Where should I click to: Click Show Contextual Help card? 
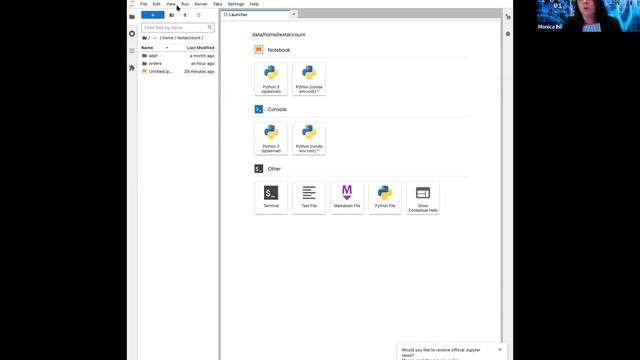pos(423,198)
